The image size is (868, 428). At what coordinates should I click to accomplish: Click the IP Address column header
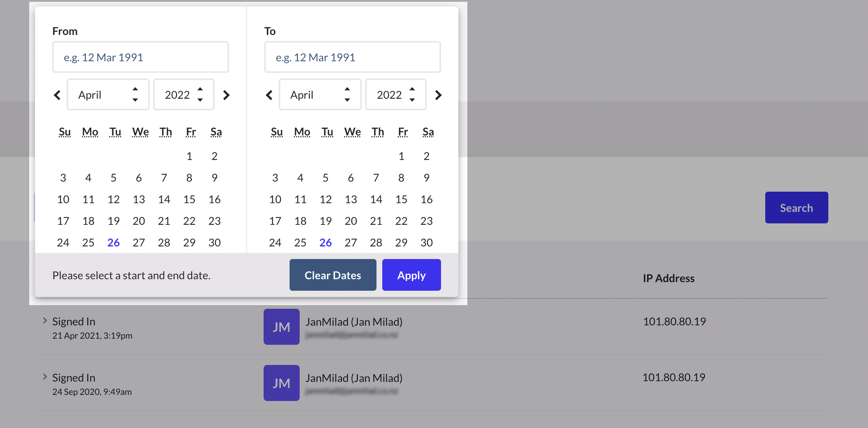pos(669,278)
